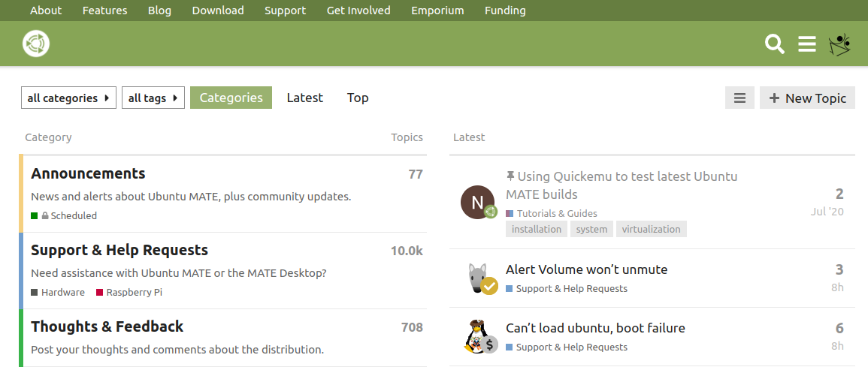Click the red Raspberry Pi color square
Image resolution: width=868 pixels, height=367 pixels.
pos(100,293)
